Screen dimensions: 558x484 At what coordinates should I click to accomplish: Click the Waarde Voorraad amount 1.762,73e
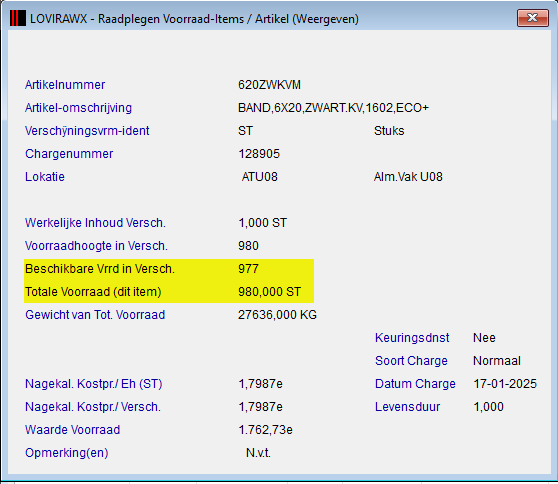265,430
